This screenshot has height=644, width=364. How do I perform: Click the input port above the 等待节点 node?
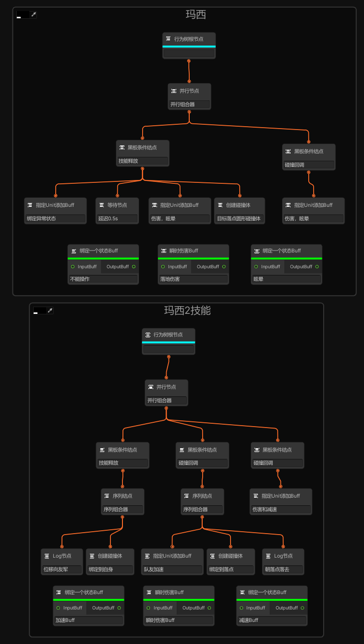pos(119,195)
